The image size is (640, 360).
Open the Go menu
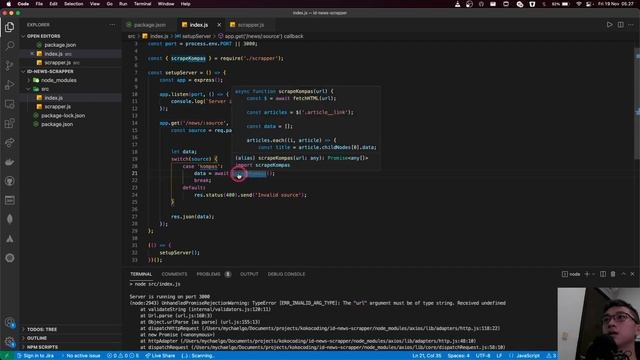[109, 4]
